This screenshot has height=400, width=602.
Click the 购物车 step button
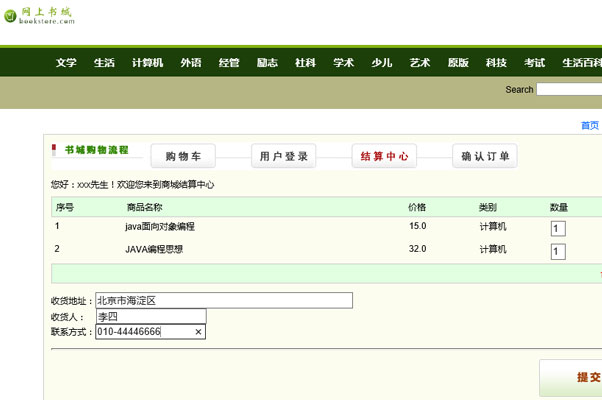point(184,156)
